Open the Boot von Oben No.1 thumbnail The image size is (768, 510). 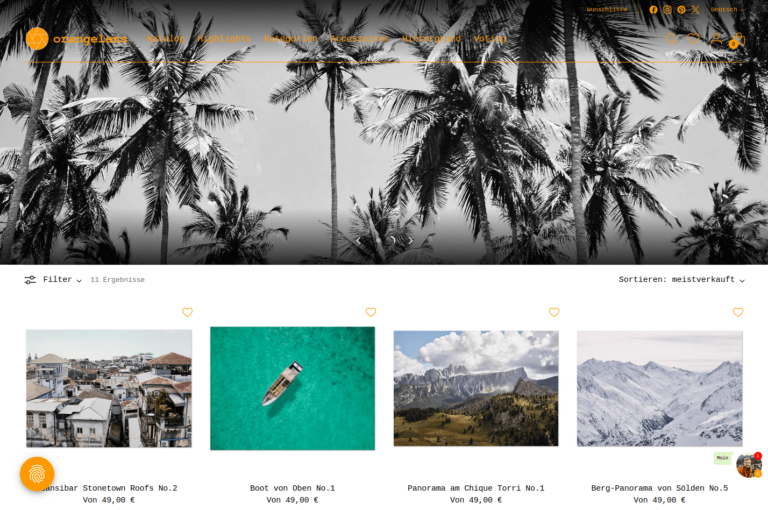click(292, 389)
